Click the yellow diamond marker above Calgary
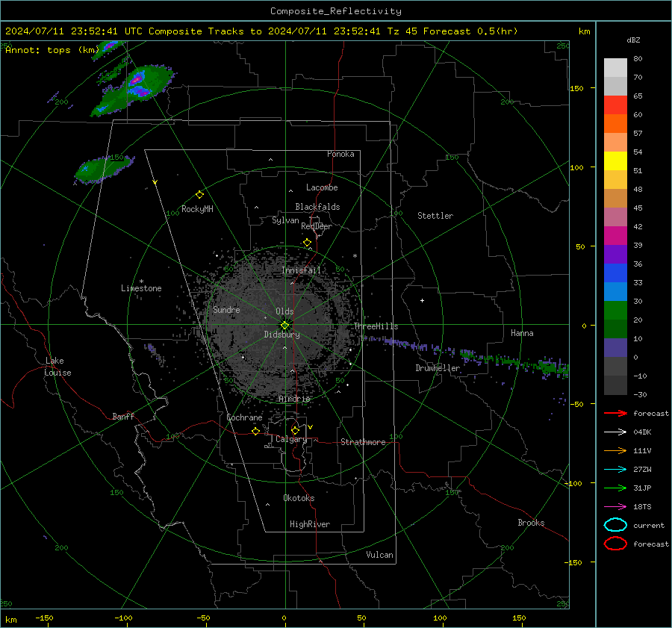The image size is (672, 628). (295, 430)
